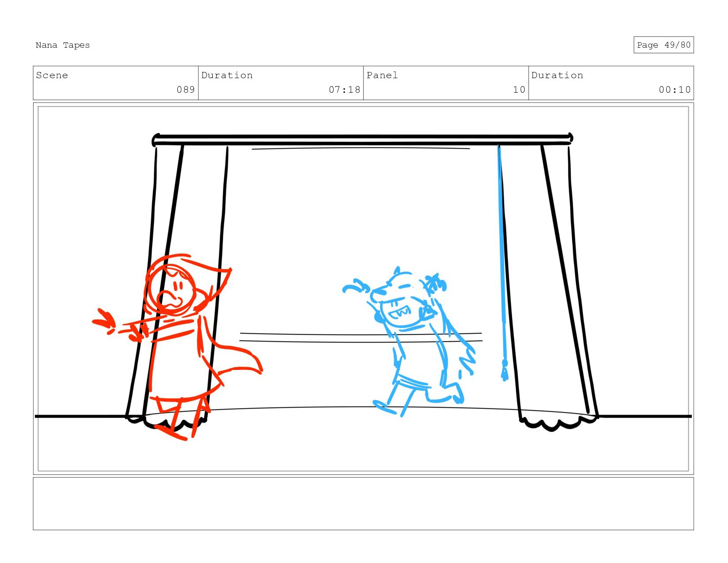Click the blue curtain pull cord

502,263
